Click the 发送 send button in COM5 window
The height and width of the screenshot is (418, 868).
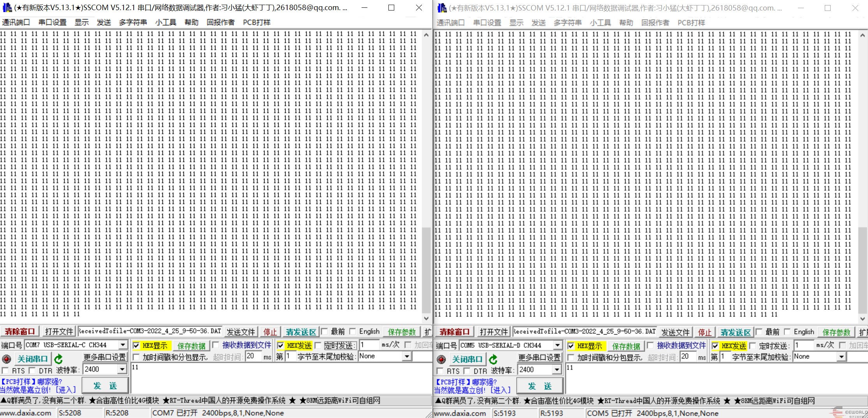coord(540,386)
